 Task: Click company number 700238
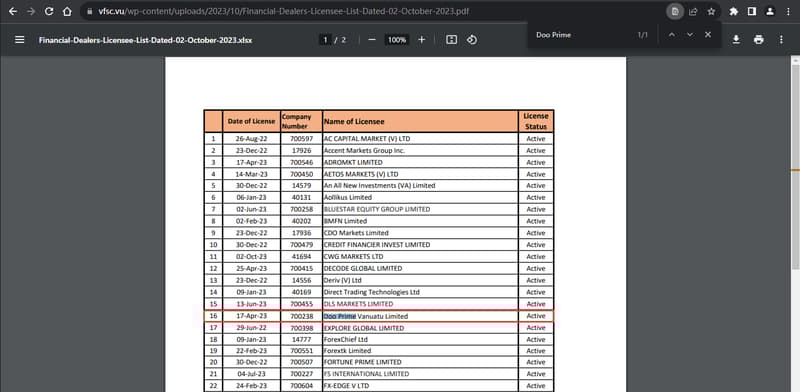301,316
